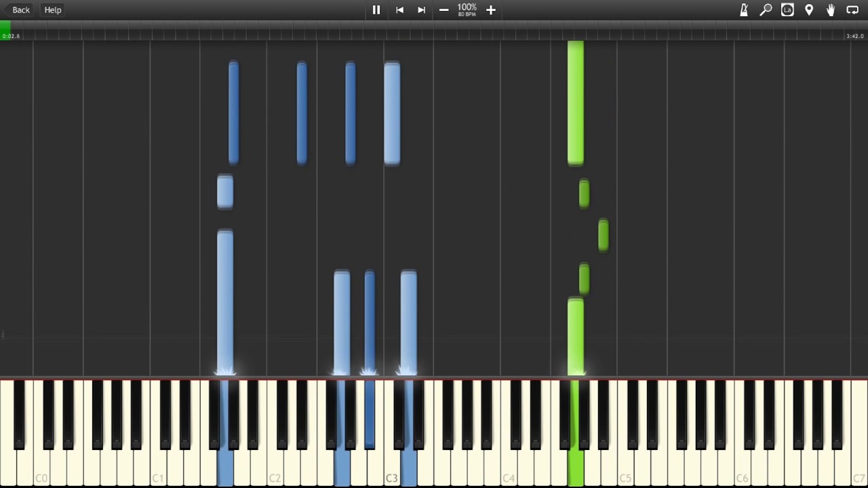Click the 3:42.0 total duration label
The width and height of the screenshot is (868, 488).
click(x=855, y=36)
